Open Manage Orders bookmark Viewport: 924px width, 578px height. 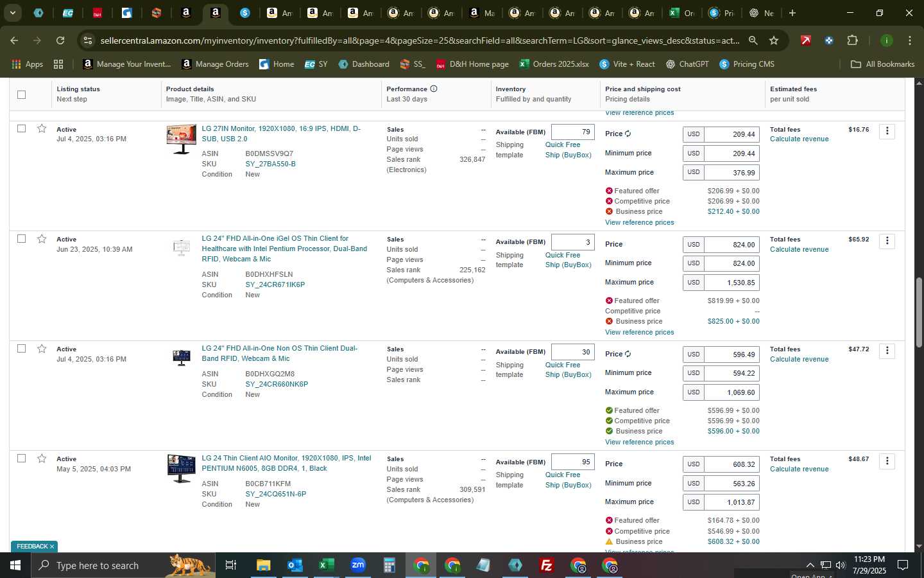coord(215,64)
